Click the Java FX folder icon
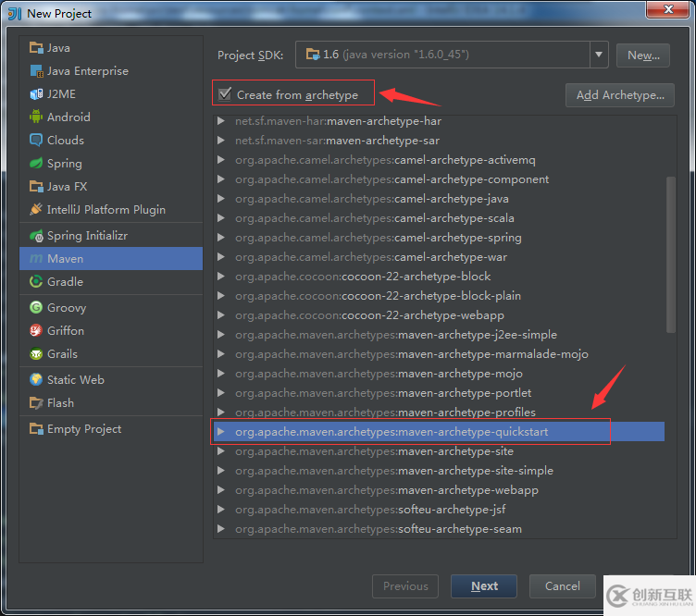696x616 pixels. (x=35, y=186)
